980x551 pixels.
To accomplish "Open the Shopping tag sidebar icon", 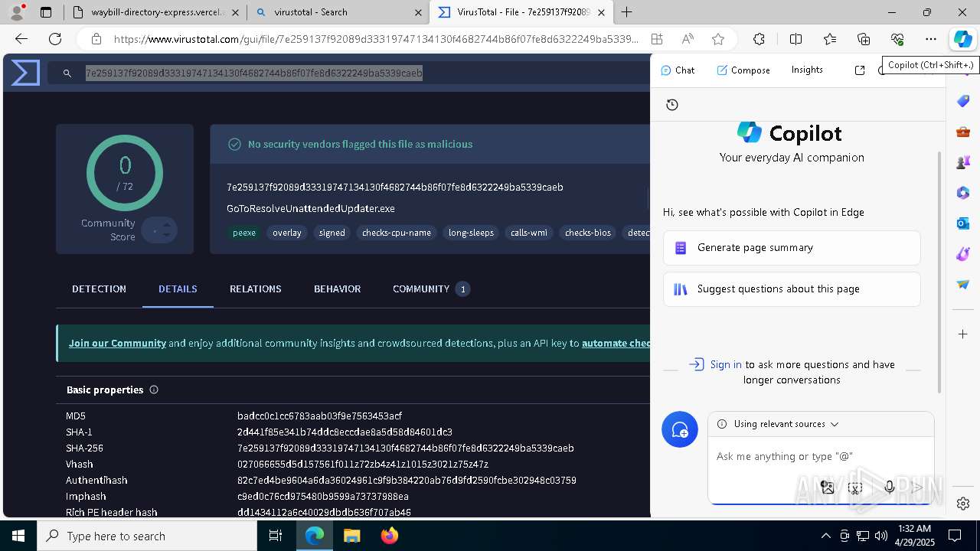I will coord(963,102).
